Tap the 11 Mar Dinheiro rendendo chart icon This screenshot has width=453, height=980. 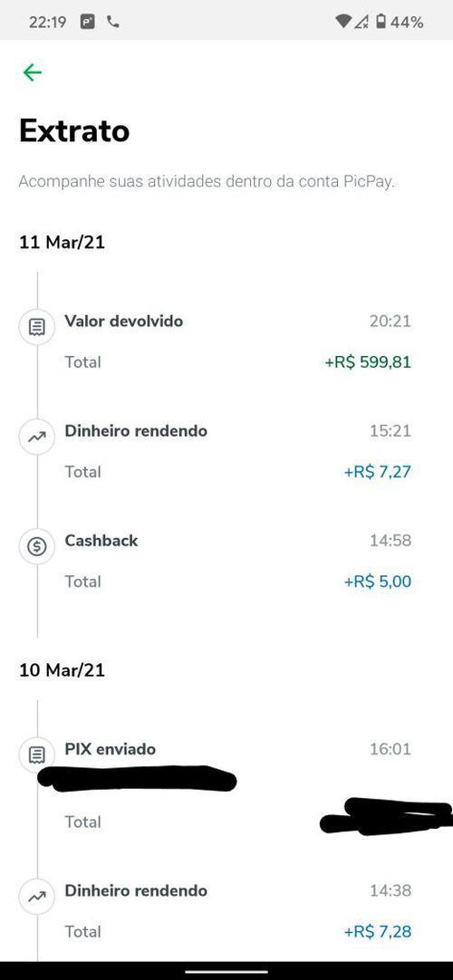point(37,437)
